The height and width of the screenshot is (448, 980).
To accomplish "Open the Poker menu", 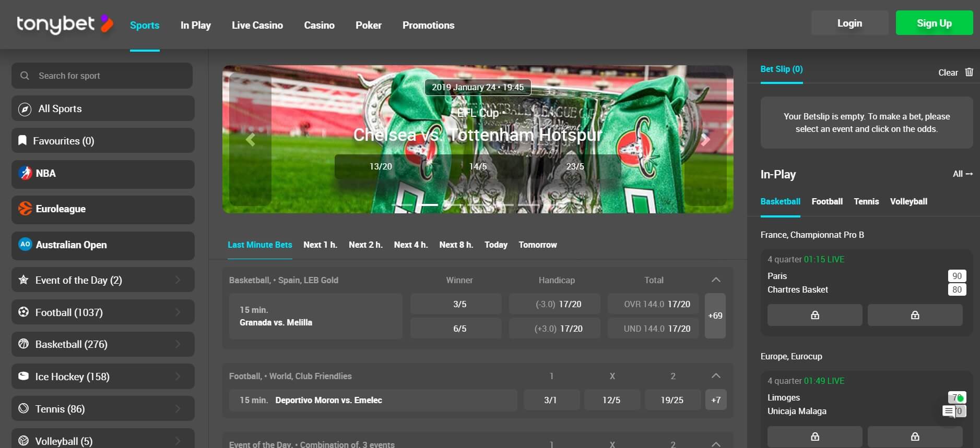I will tap(369, 25).
